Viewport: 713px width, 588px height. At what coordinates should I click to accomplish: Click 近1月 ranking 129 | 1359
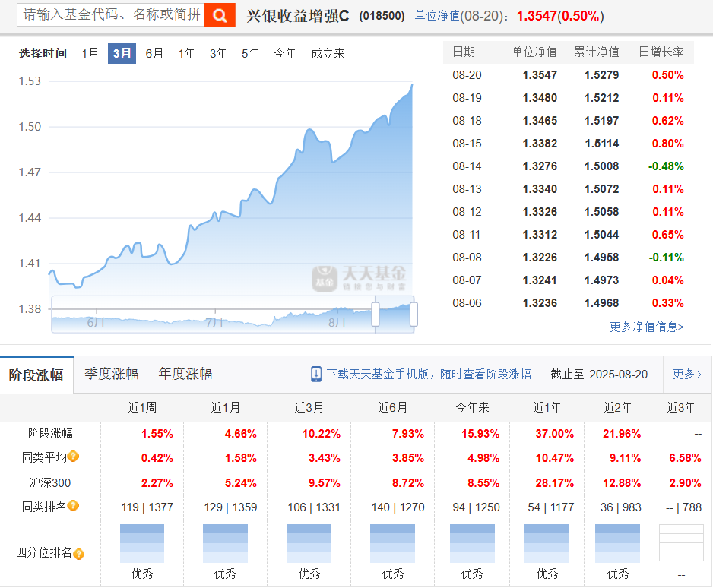click(x=230, y=507)
